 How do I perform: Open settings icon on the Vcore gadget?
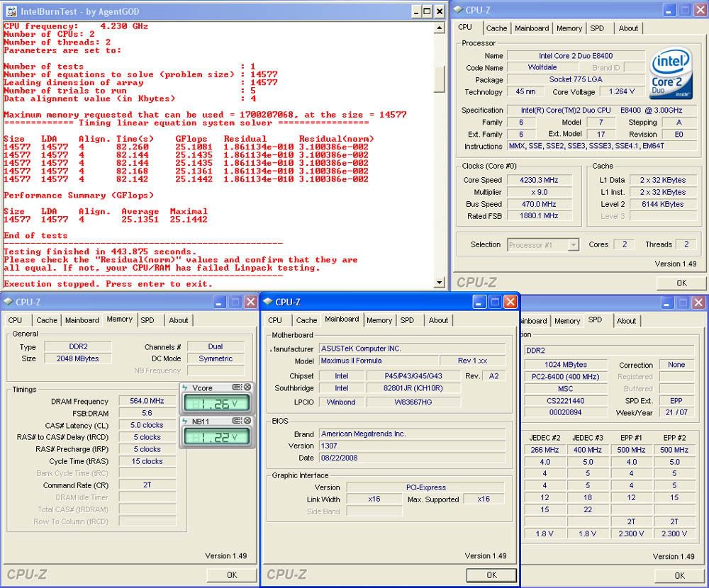click(237, 387)
